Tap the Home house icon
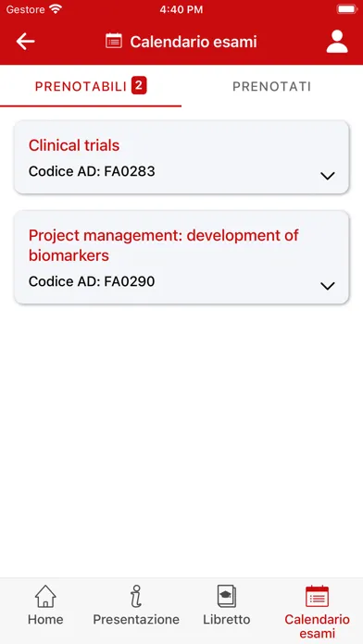 (45, 596)
